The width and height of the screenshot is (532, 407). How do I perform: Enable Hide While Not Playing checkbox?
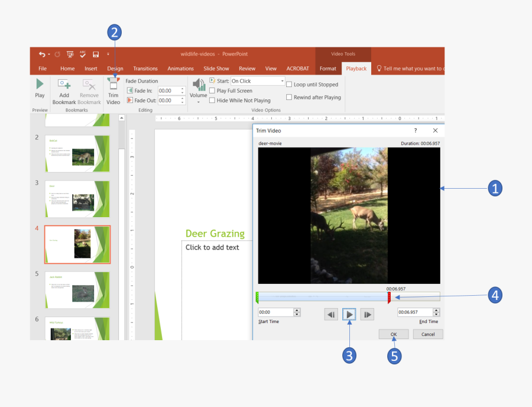pyautogui.click(x=212, y=100)
